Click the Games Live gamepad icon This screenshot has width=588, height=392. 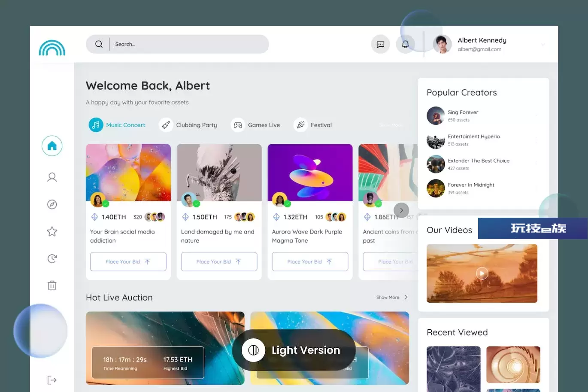coord(238,125)
